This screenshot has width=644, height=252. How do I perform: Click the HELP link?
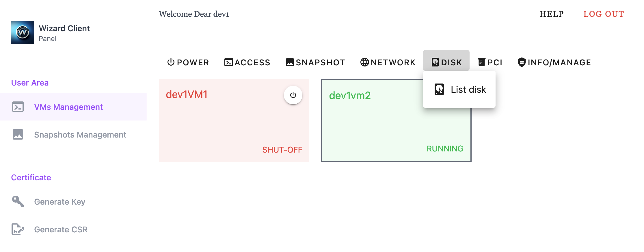click(552, 14)
